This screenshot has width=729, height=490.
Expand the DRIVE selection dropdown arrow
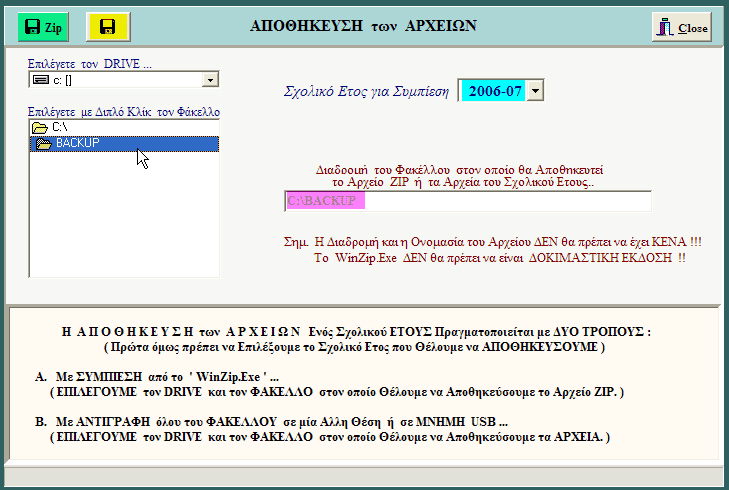click(210, 79)
